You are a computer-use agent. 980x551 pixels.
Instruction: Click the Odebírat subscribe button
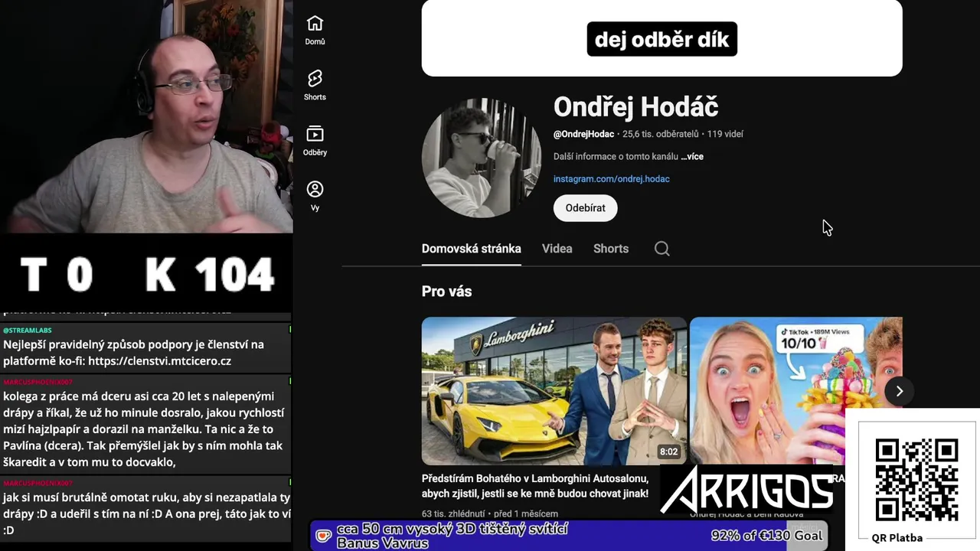tap(585, 208)
